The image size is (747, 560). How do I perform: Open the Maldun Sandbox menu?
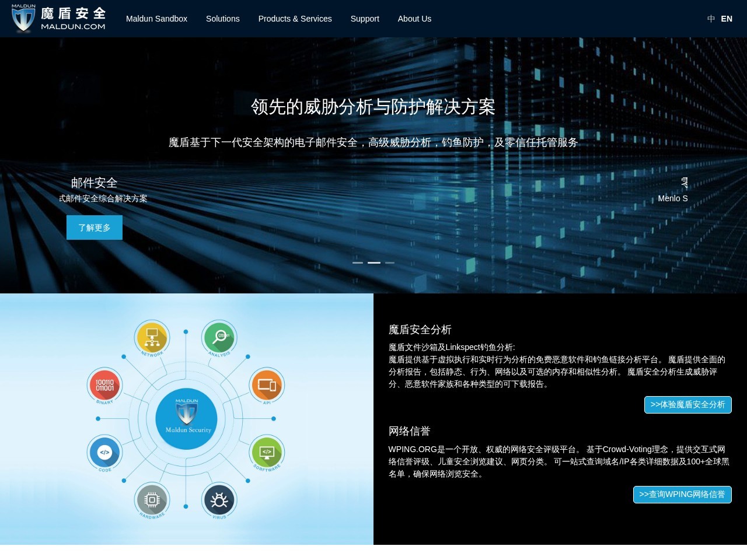pos(156,19)
